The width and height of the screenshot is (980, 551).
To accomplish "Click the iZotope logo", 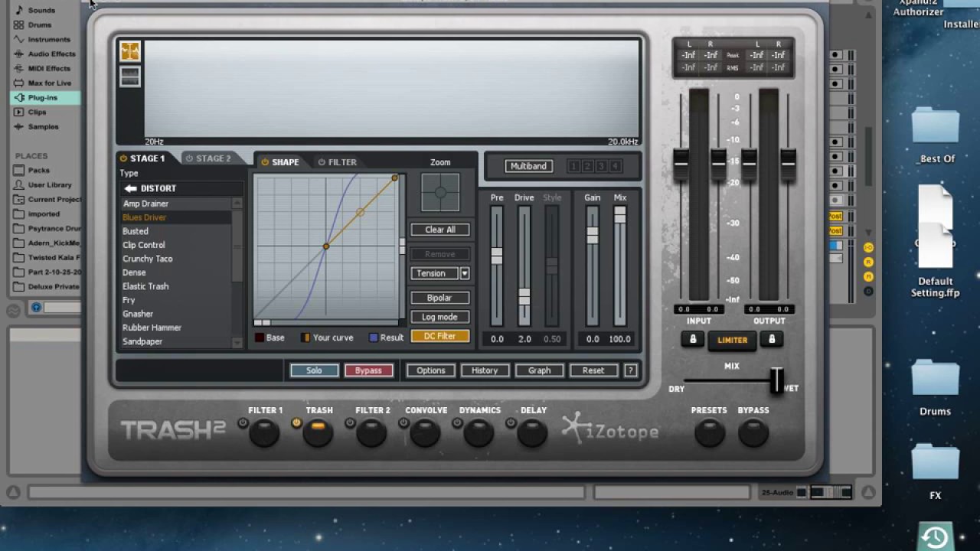I will (610, 429).
